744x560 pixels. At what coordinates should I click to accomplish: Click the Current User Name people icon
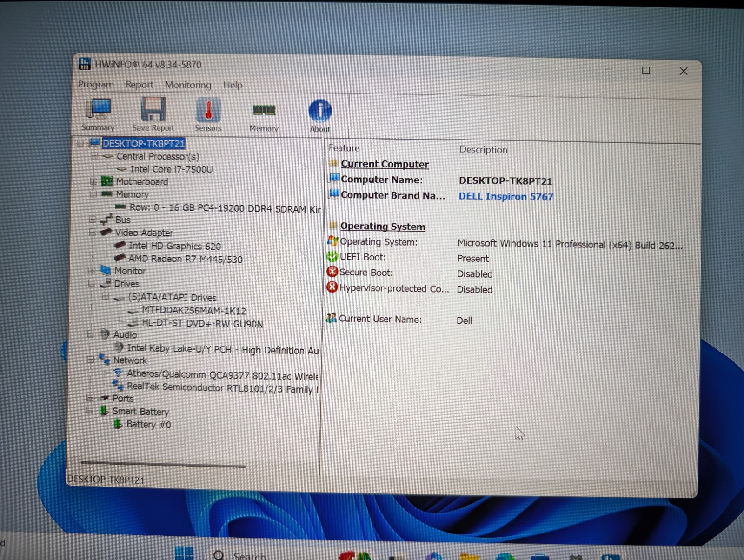pyautogui.click(x=331, y=318)
